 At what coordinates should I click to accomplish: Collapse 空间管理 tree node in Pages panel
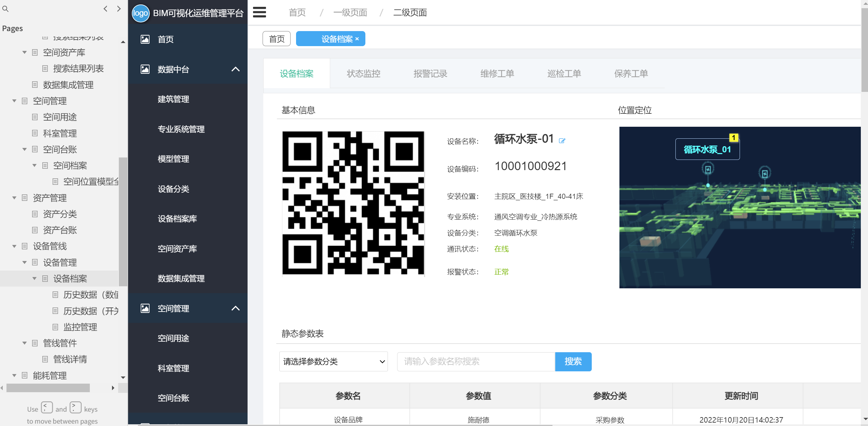pyautogui.click(x=14, y=101)
